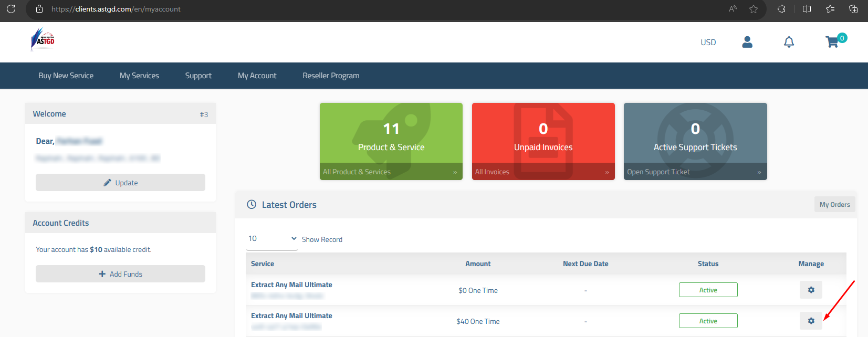Viewport: 868px width, 337px height.
Task: Click the #3 account number
Action: [x=204, y=114]
